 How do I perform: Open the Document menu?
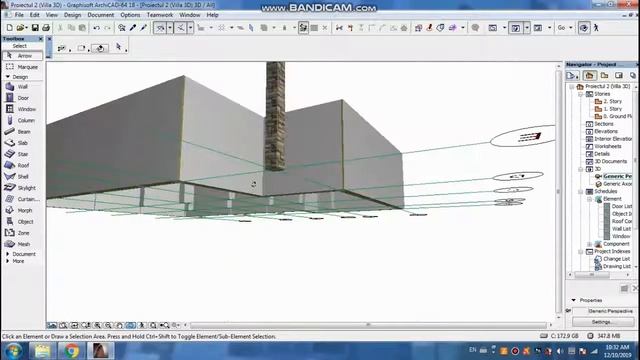pos(100,15)
